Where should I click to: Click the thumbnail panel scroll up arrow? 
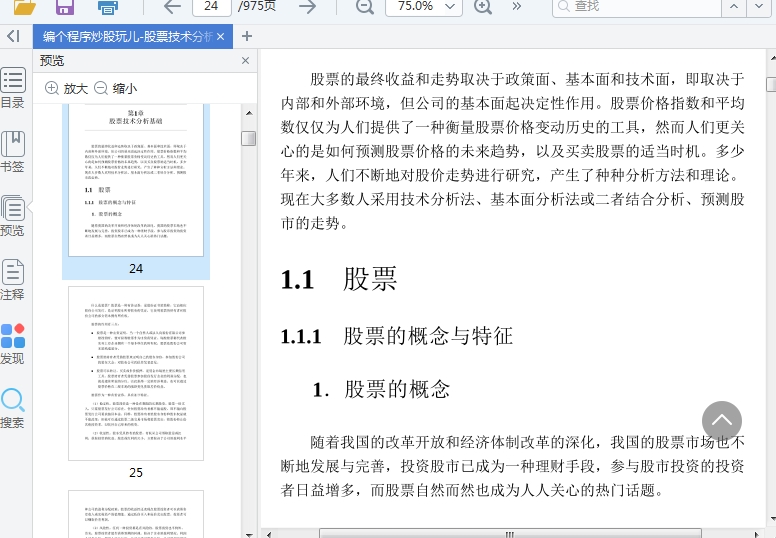(249, 113)
